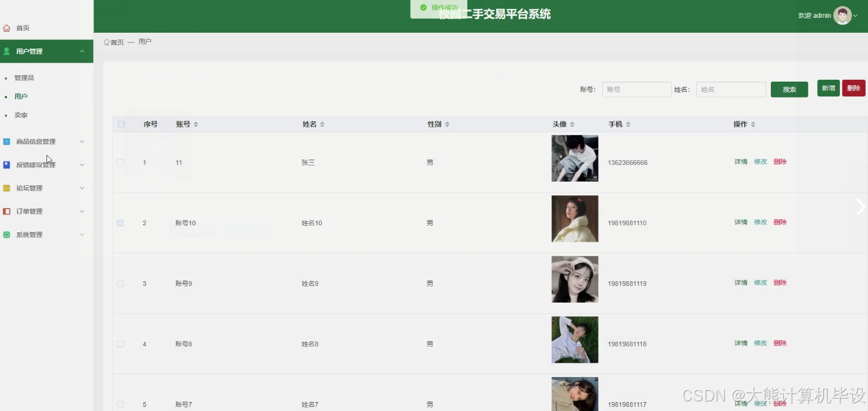The height and width of the screenshot is (411, 868).
Task: Click 欢迎 admin greeting text
Action: (x=814, y=16)
